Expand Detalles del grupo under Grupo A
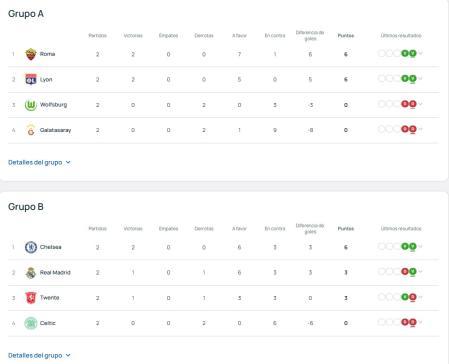 39,162
